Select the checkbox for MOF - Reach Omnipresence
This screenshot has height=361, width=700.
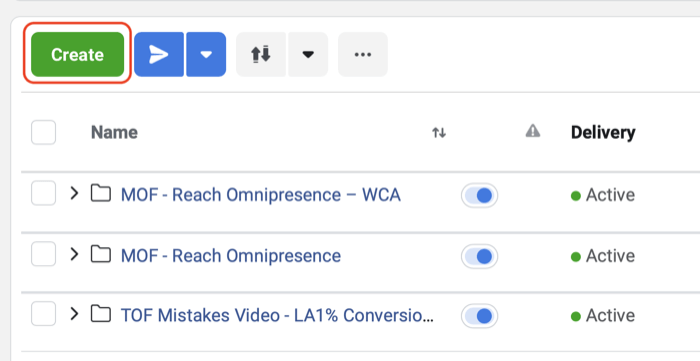(x=43, y=254)
